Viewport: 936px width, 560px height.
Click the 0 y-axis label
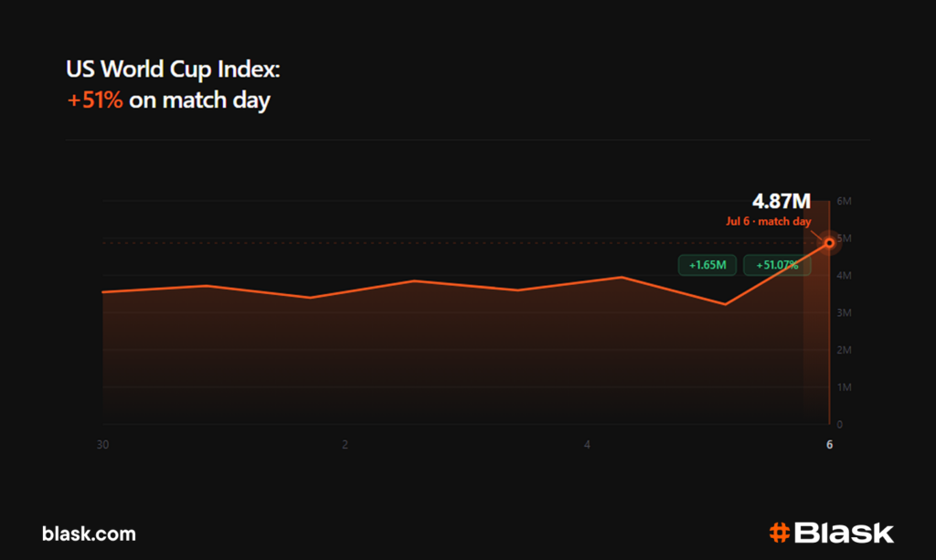[840, 425]
